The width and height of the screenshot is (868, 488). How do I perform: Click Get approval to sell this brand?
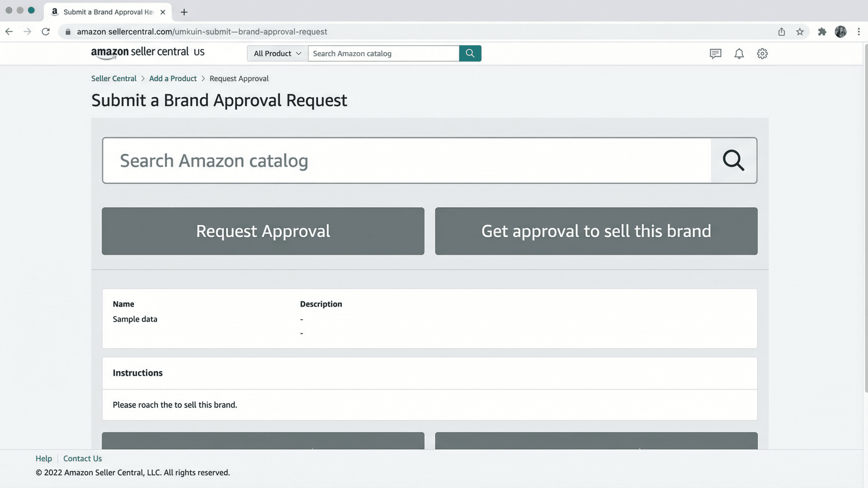click(596, 231)
